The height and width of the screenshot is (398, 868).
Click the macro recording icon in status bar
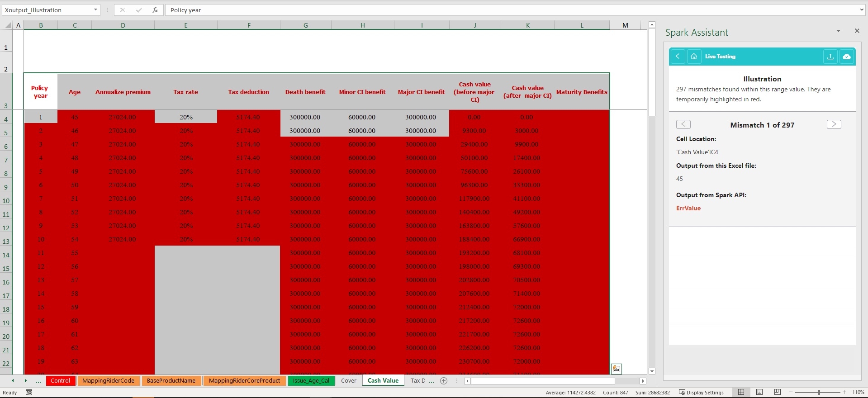click(x=29, y=392)
